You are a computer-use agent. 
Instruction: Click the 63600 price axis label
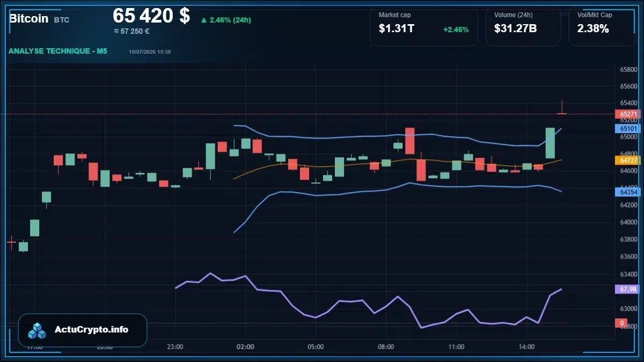pos(628,256)
